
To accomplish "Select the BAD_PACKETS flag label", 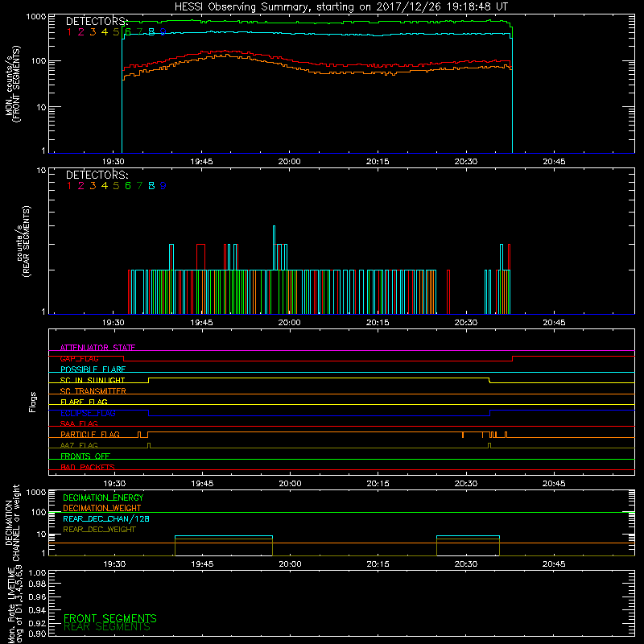I will (88, 467).
